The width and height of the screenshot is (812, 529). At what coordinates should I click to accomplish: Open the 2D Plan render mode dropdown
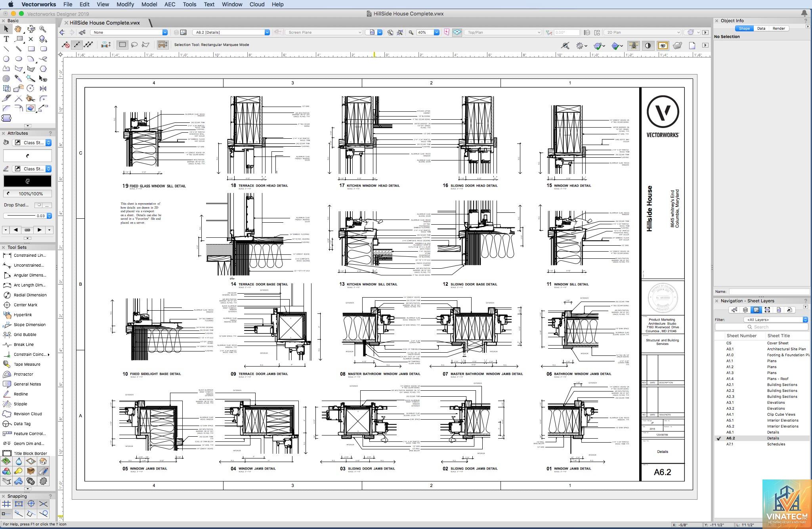[642, 32]
